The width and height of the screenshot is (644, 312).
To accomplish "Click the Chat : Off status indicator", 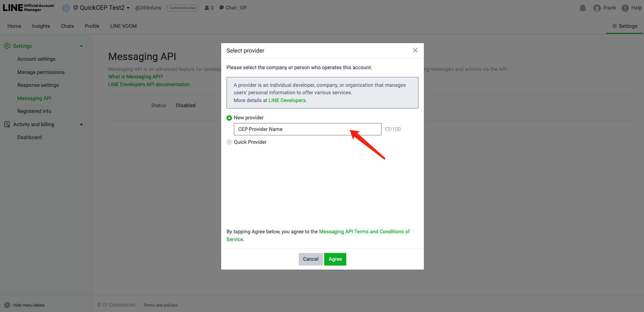I will point(233,8).
